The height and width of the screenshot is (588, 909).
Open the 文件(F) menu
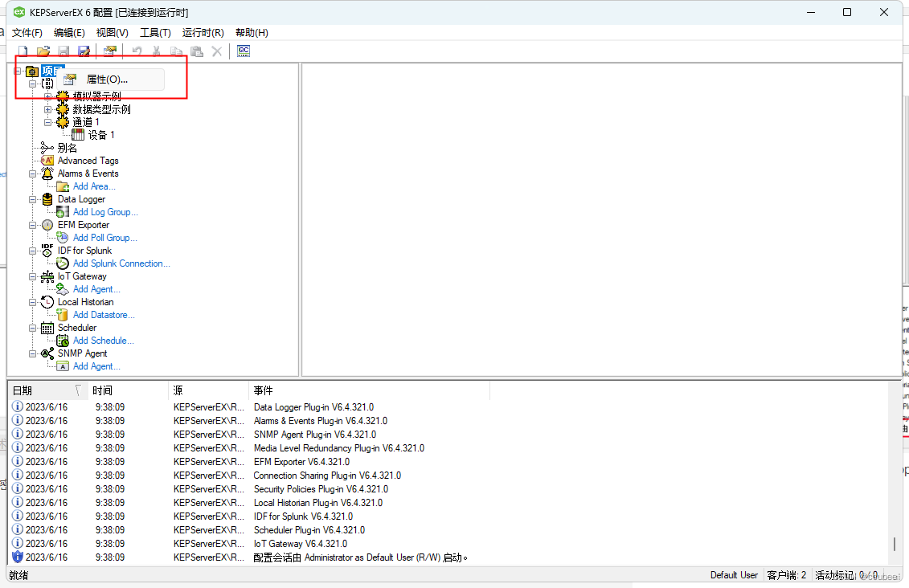pyautogui.click(x=27, y=32)
